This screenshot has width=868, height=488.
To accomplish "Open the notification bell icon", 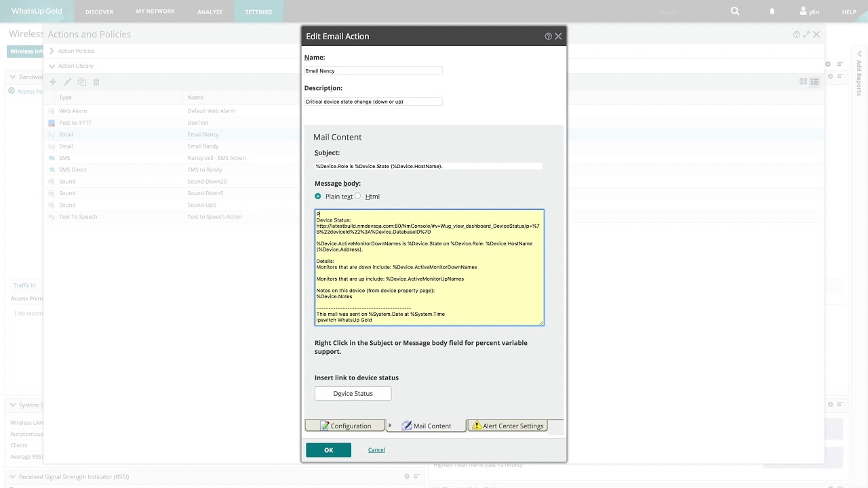I will coord(772,12).
